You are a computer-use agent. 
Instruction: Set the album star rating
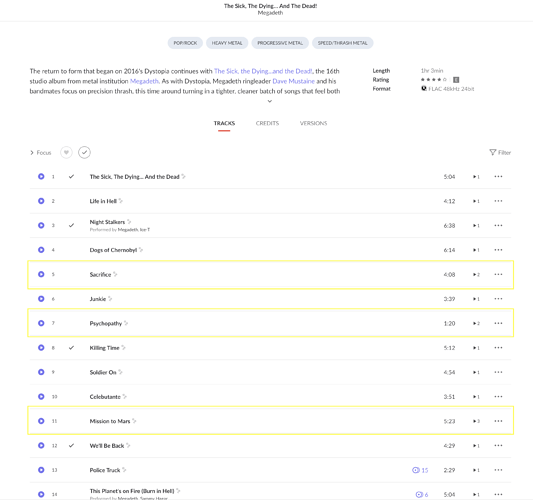(x=434, y=80)
